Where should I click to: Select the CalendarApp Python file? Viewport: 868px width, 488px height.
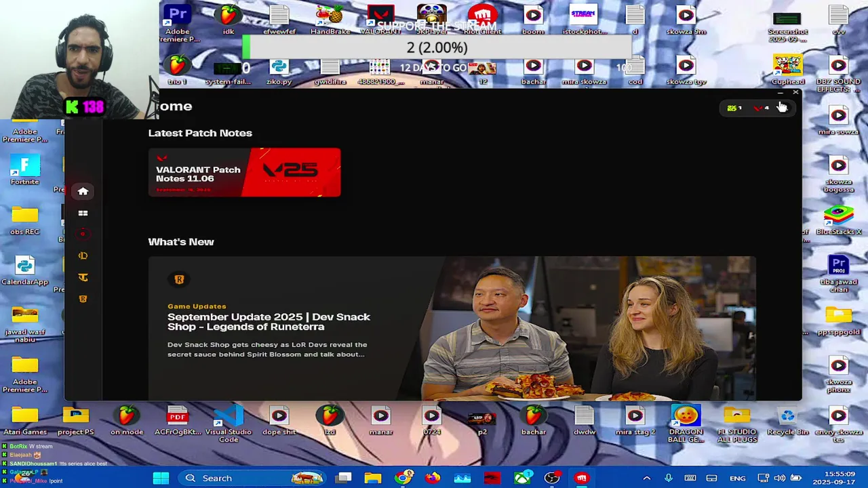(x=25, y=270)
